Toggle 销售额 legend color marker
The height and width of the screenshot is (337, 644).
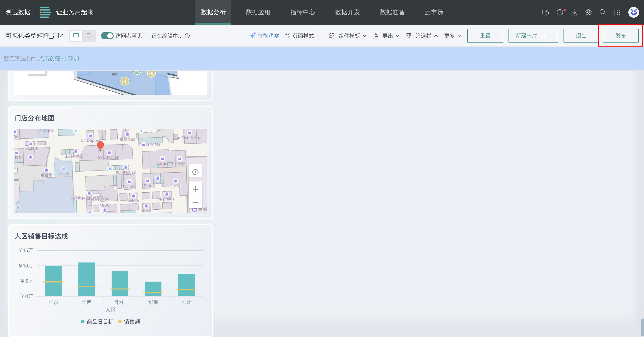pos(120,322)
